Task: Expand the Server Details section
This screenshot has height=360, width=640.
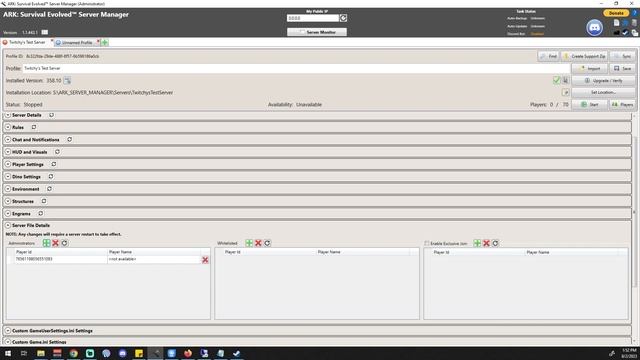Action: tap(8, 115)
